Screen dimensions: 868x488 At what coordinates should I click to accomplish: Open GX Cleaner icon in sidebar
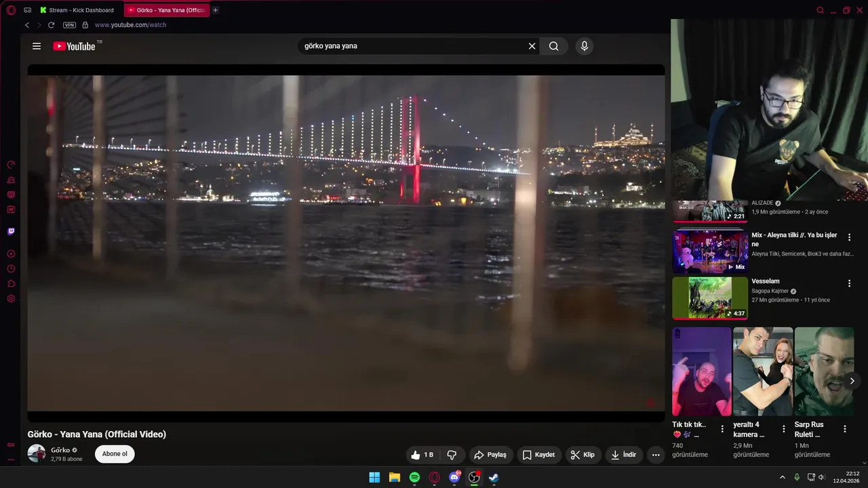click(11, 180)
